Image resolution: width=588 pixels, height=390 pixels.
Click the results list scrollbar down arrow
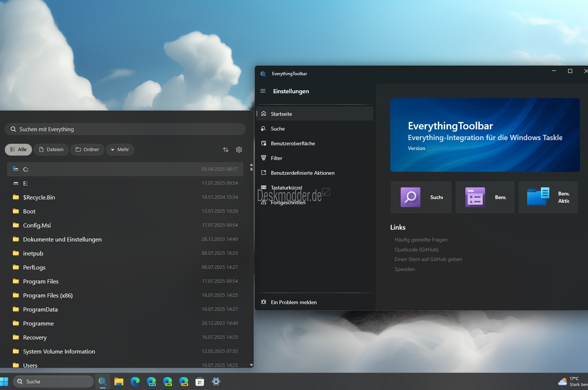click(251, 365)
